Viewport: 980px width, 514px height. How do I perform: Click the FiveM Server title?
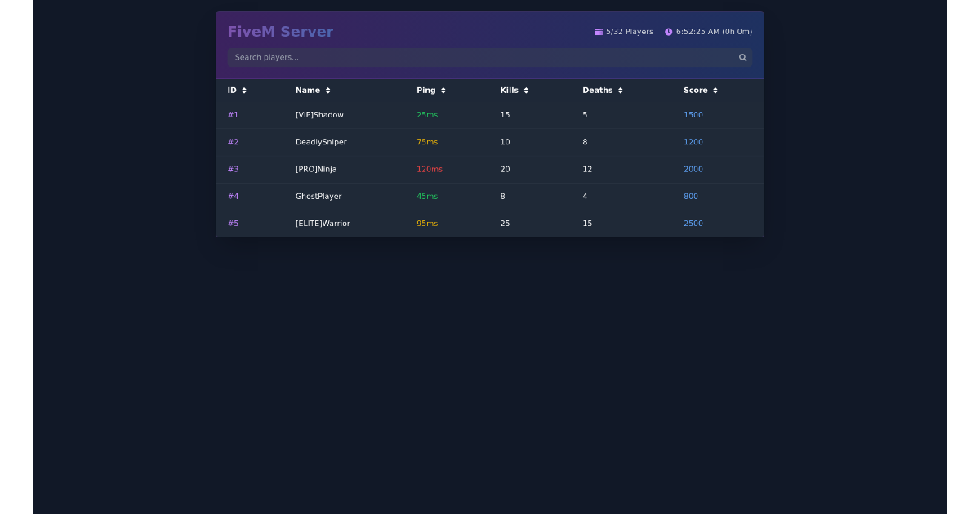pyautogui.click(x=280, y=31)
